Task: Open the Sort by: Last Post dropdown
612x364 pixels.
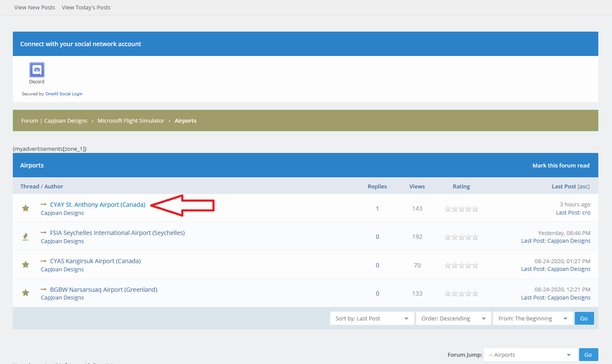Action: (x=372, y=318)
